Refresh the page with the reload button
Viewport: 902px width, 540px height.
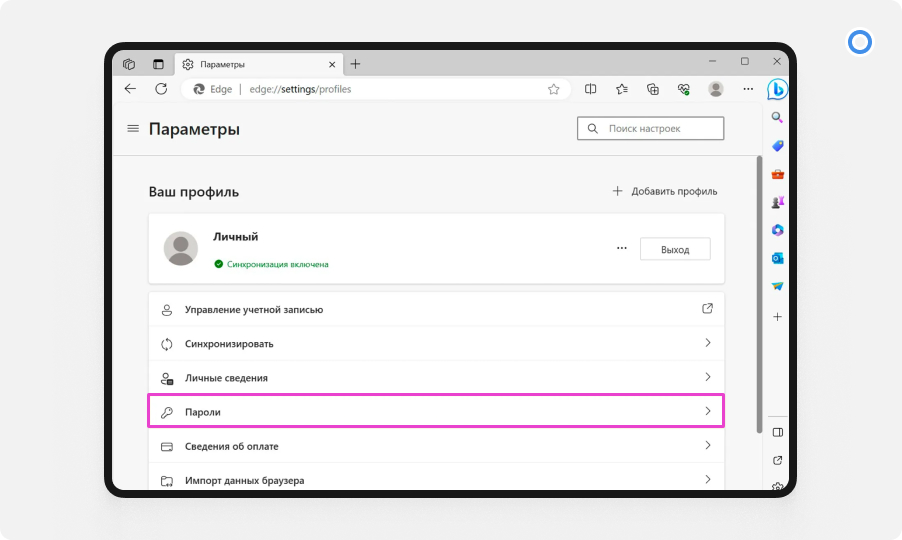click(x=161, y=89)
